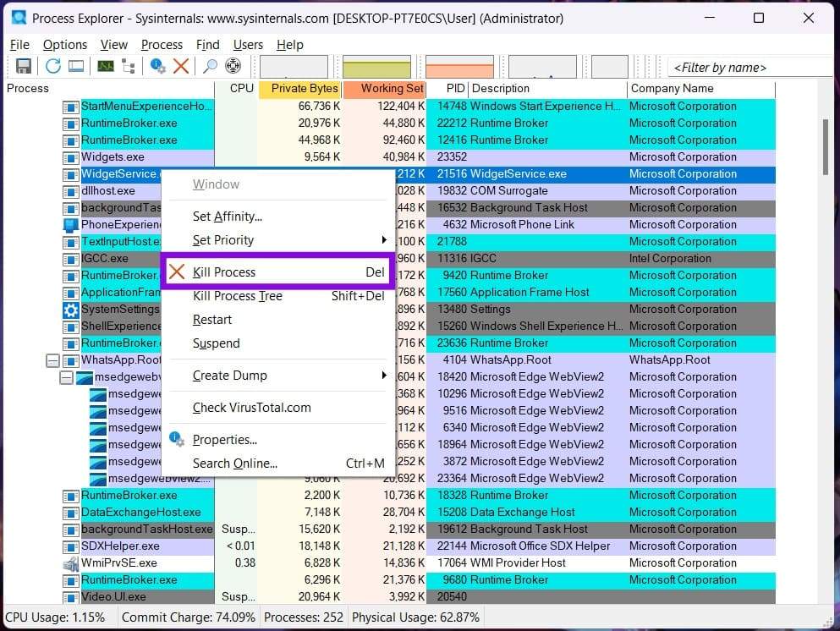Click 'Intel Corporation' company name cell
The image size is (840, 631).
click(x=670, y=260)
